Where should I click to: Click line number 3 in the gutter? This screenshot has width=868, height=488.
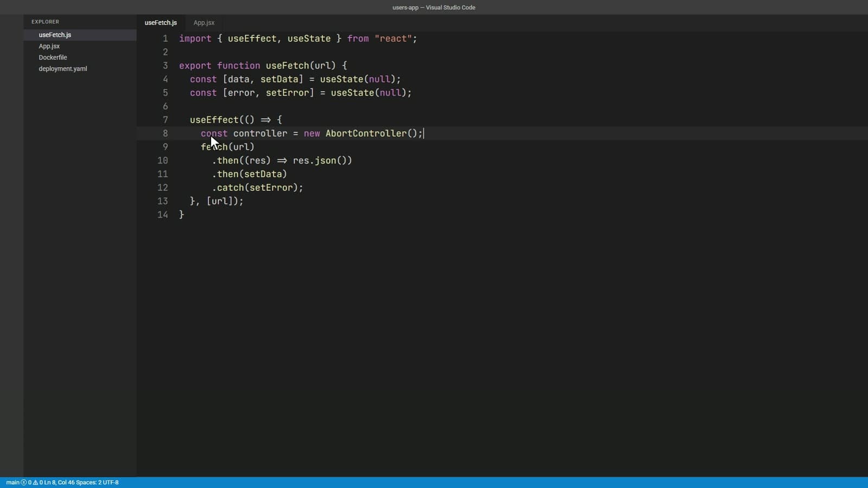coord(165,66)
